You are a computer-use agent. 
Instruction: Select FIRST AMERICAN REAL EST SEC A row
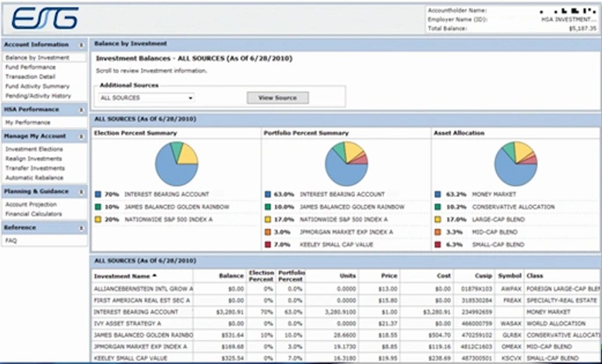[346, 300]
